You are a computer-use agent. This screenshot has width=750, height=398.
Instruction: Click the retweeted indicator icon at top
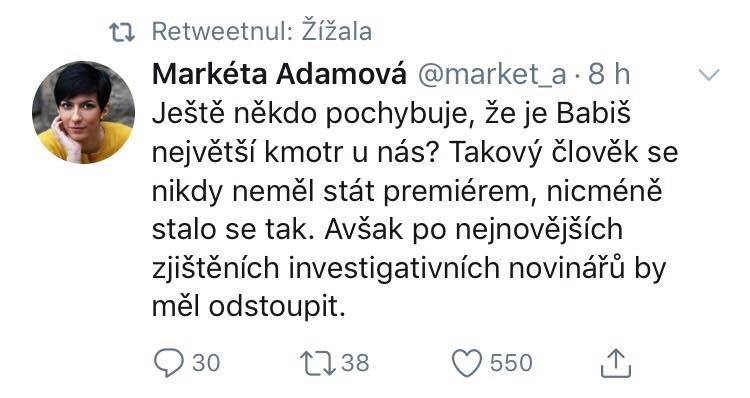[x=122, y=33]
